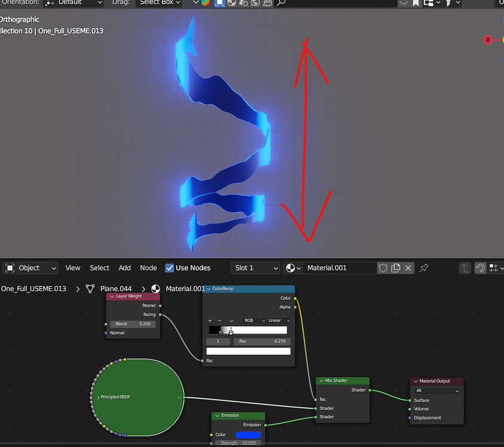Click the Emission Strength 20.000 field
Image resolution: width=504 pixels, height=447 pixels.
pyautogui.click(x=238, y=443)
